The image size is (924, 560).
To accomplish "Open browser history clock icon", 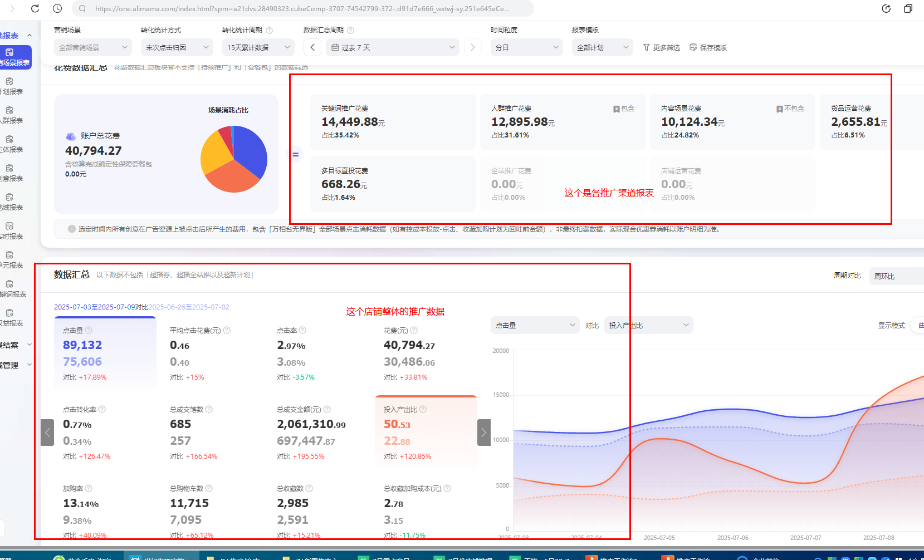I will [57, 8].
